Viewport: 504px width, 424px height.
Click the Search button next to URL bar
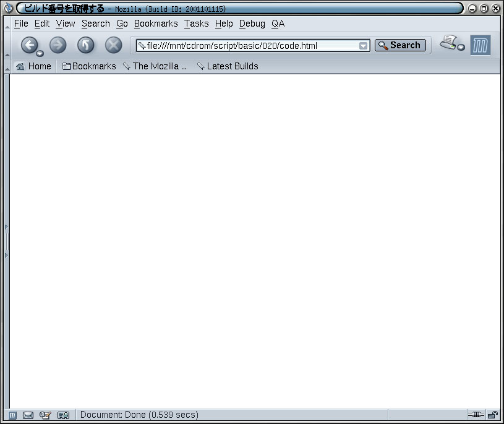(x=400, y=45)
